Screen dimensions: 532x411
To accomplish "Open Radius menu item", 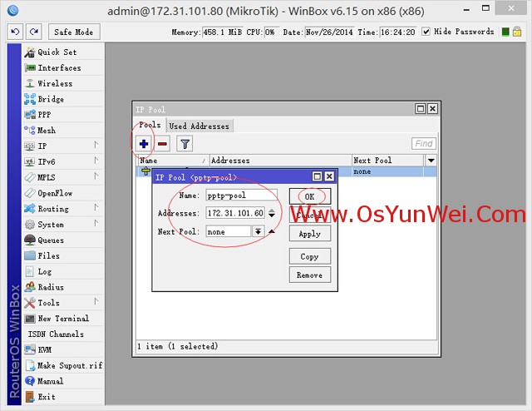I will click(x=63, y=287).
